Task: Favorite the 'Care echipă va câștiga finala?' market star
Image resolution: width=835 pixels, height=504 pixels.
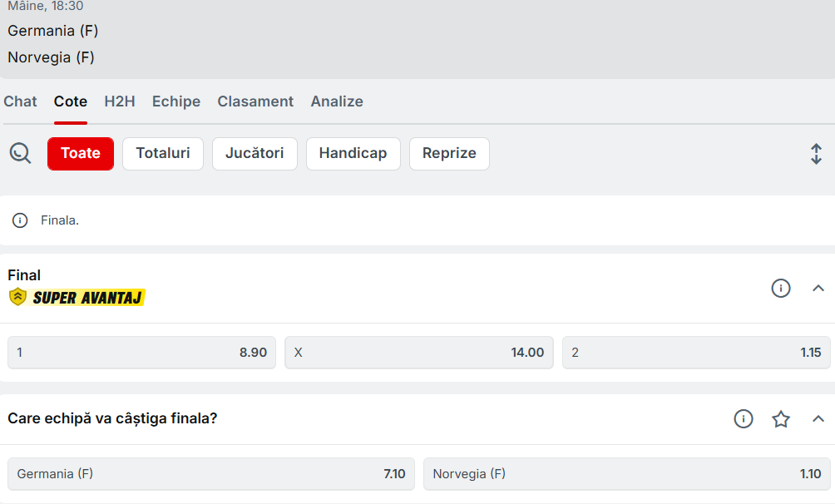Action: tap(780, 418)
